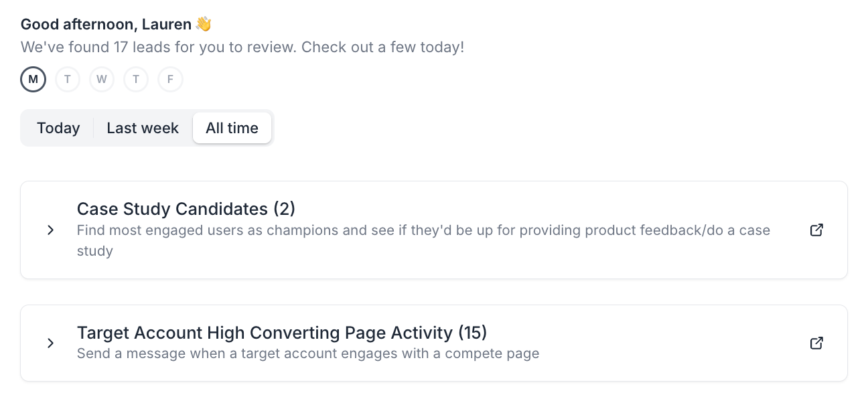Select the Monday day circle
Image resolution: width=868 pixels, height=407 pixels.
click(x=33, y=80)
